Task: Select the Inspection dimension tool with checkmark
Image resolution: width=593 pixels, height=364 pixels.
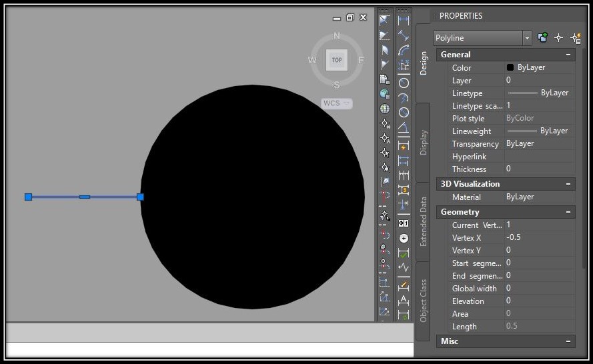Action: [404, 253]
